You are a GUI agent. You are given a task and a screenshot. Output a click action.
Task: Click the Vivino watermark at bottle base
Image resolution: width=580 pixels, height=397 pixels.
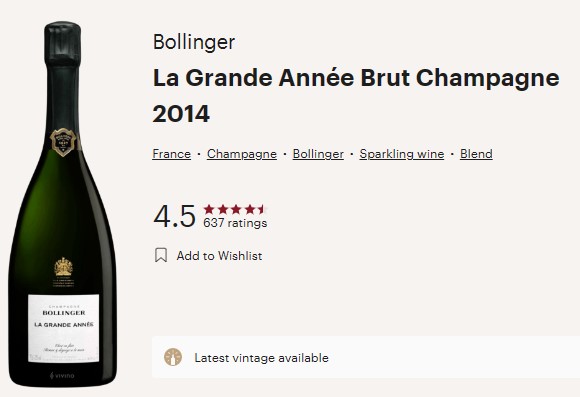(62, 376)
